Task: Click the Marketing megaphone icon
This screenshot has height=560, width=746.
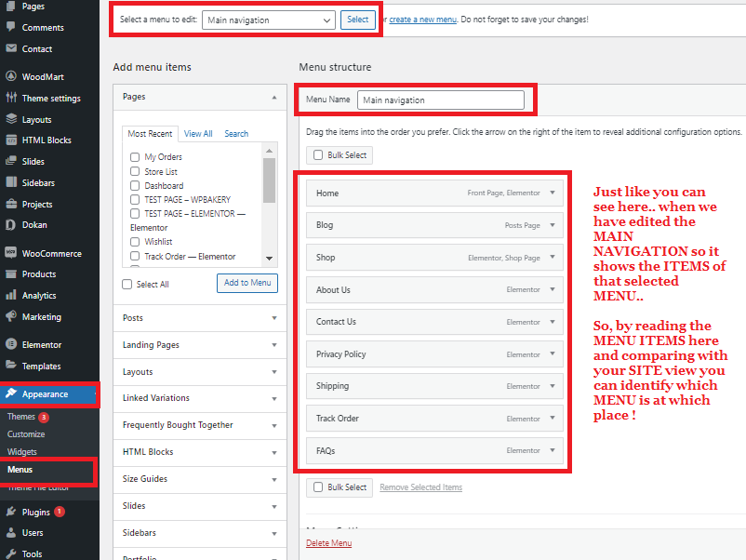Action: click(11, 316)
